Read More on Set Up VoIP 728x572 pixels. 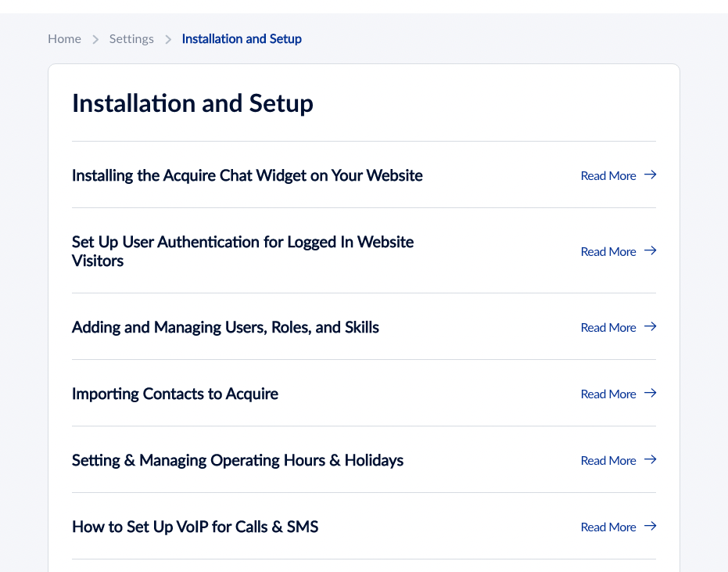pos(608,527)
